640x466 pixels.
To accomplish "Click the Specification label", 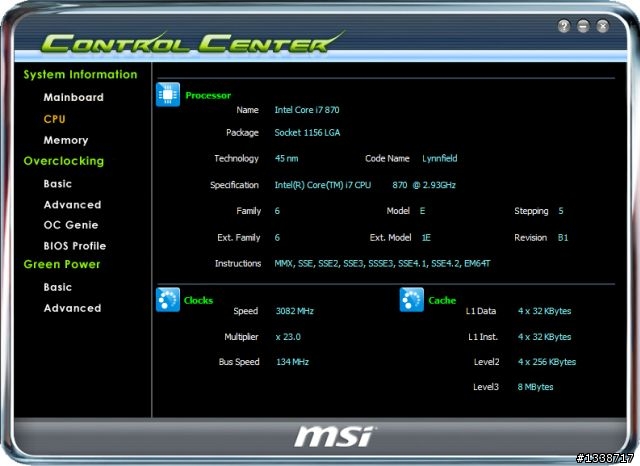I will pyautogui.click(x=234, y=185).
